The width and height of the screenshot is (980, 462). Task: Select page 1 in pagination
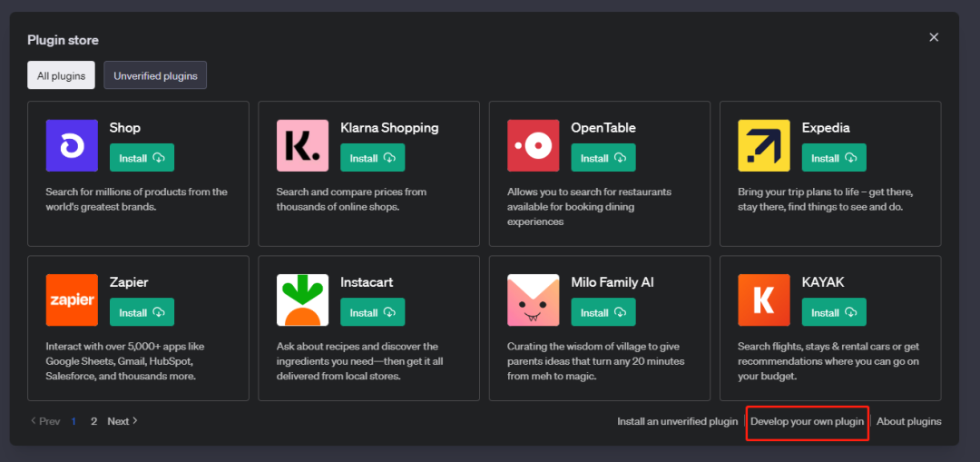73,421
